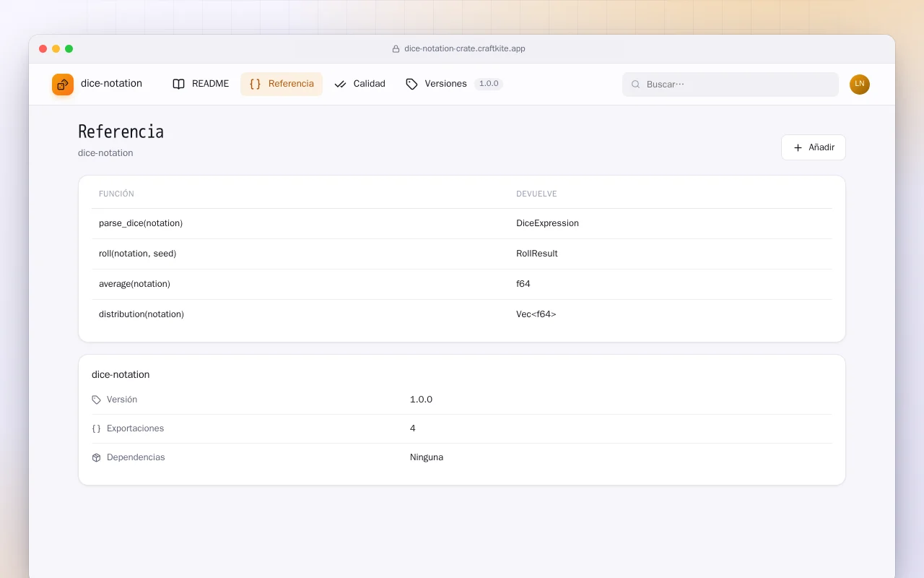
Task: Switch to the Calidad tab
Action: coord(359,84)
